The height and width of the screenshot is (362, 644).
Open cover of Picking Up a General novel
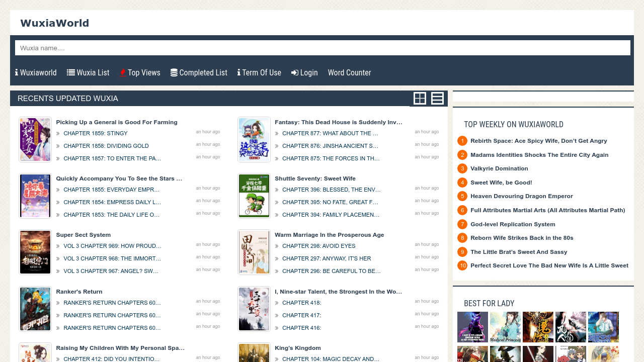pos(35,140)
